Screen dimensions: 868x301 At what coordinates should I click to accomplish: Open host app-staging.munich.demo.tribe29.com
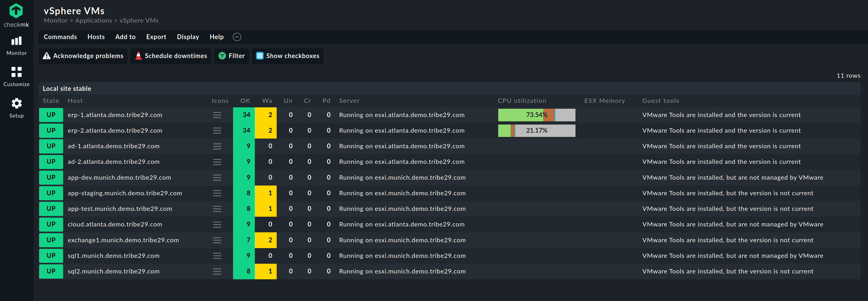click(x=125, y=193)
